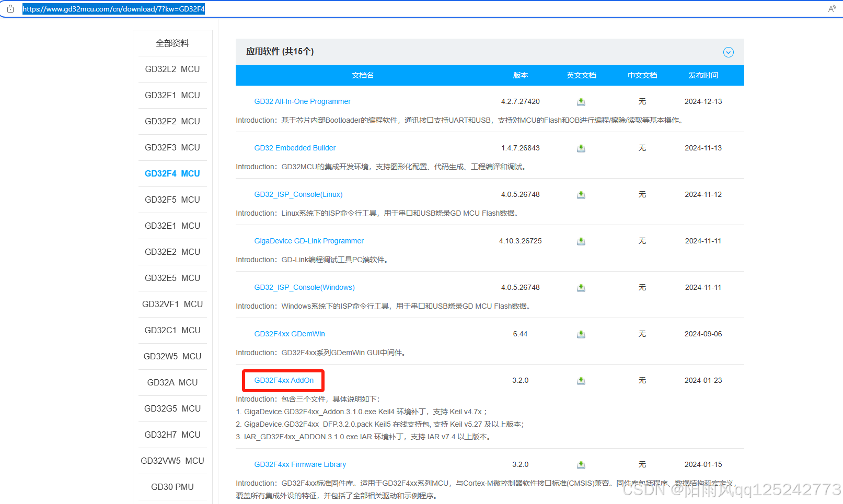Download GD32 Embedded Builder English file
The height and width of the screenshot is (504, 843).
click(581, 148)
